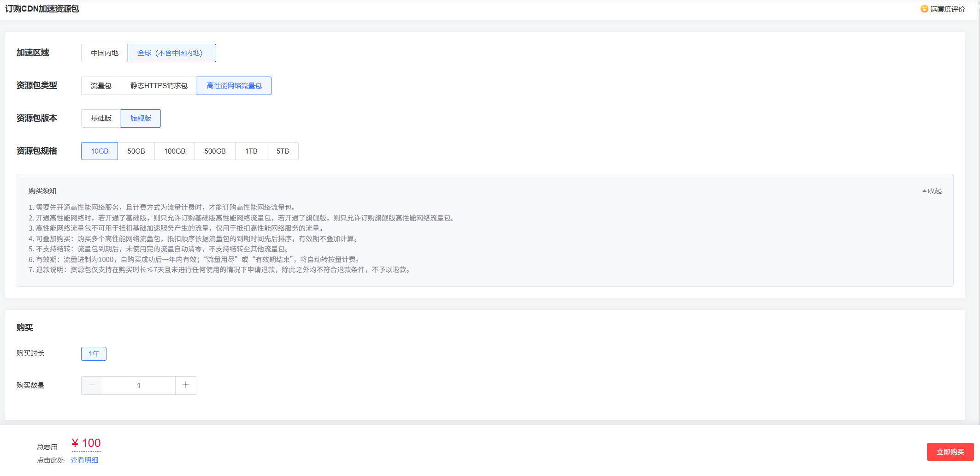Click the satisfaction rating smiley icon
980x476 pixels.
click(x=924, y=9)
